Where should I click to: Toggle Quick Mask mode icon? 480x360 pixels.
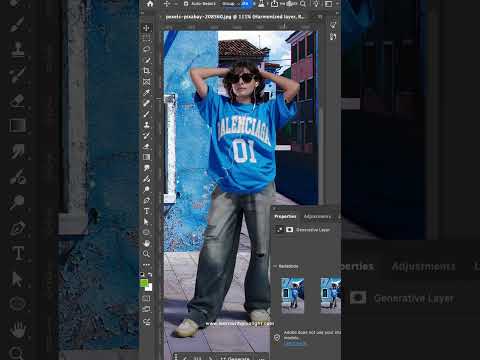(x=146, y=298)
